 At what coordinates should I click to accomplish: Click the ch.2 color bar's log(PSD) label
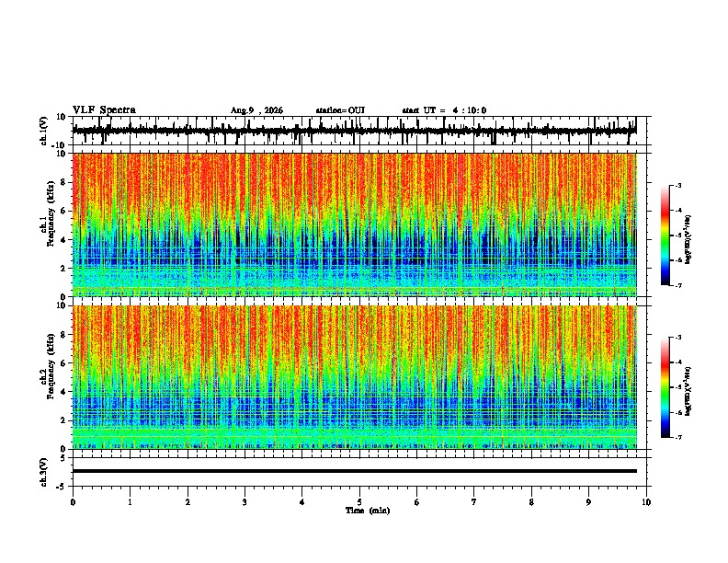pos(688,391)
